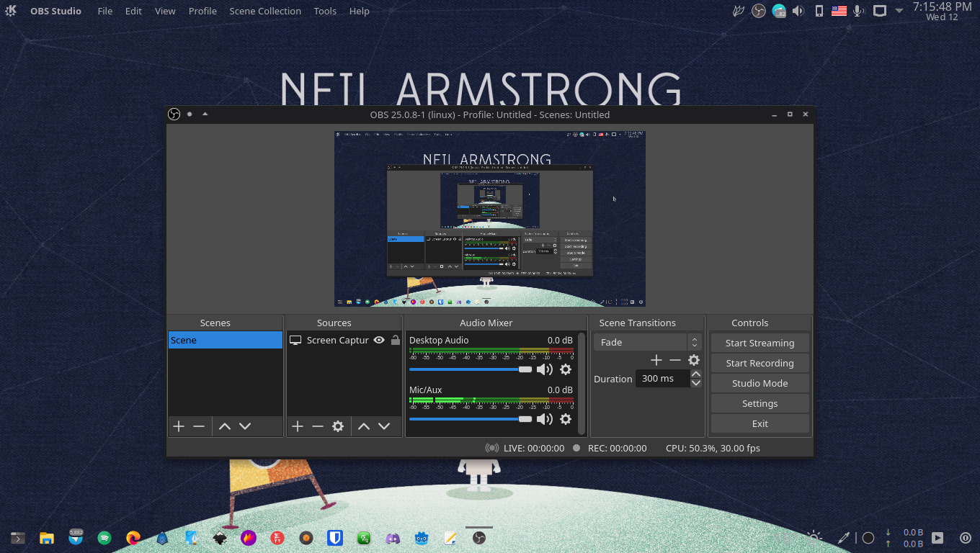Viewport: 980px width, 553px height.
Task: Open the Profile menu
Action: point(202,11)
